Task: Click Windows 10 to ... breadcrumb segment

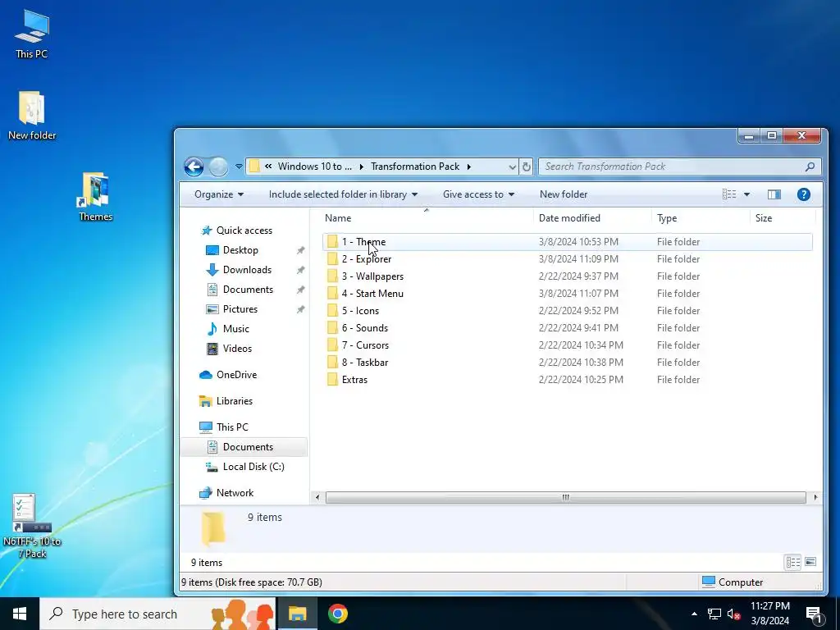Action: (314, 167)
